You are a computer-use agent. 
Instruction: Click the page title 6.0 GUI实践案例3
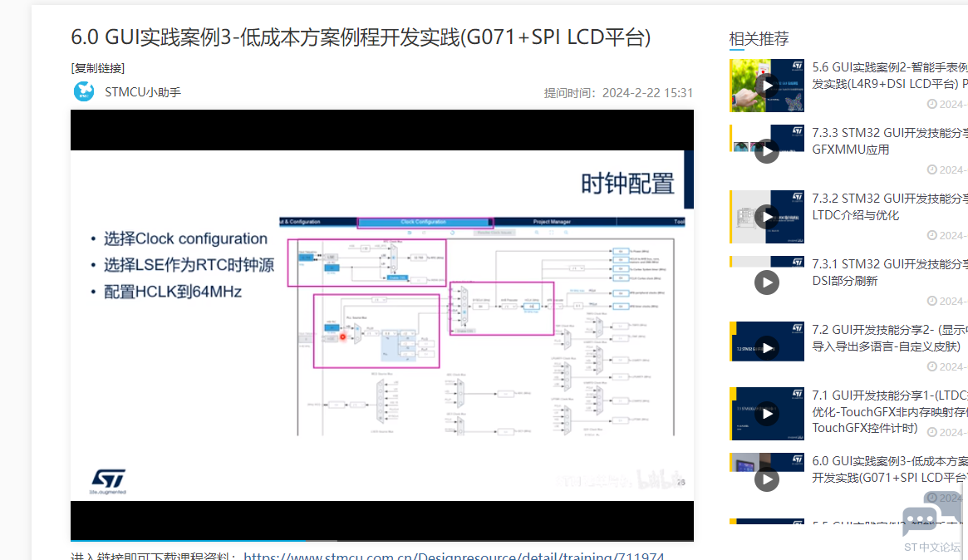point(361,37)
